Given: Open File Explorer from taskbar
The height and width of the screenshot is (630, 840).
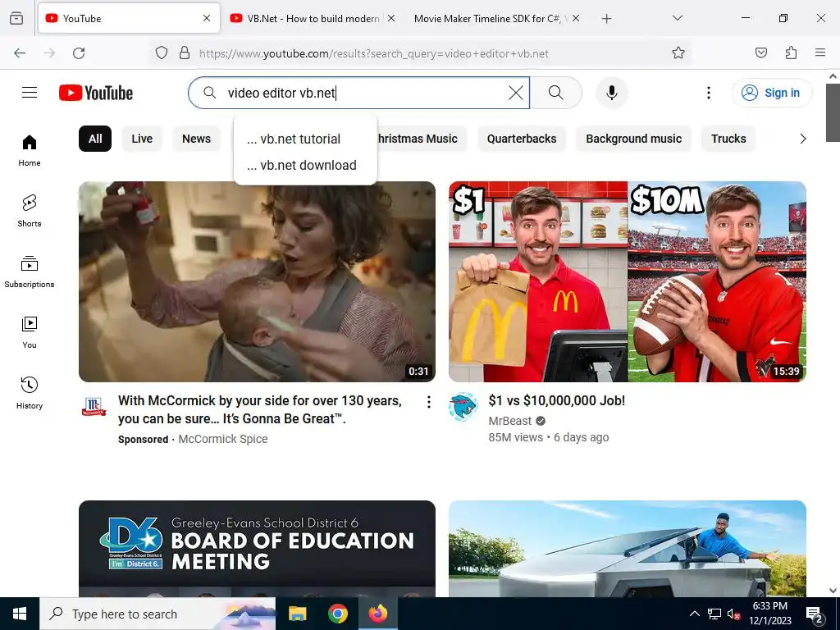Looking at the screenshot, I should point(298,614).
